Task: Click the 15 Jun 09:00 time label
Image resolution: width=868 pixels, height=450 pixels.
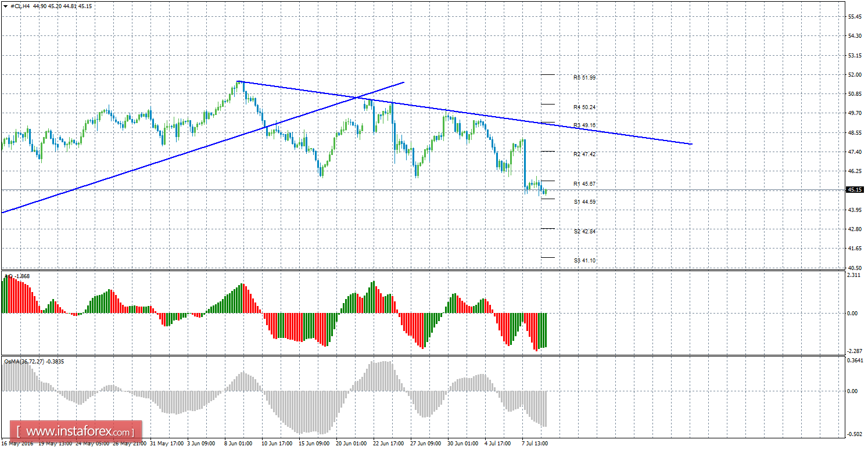Action: pyautogui.click(x=313, y=444)
